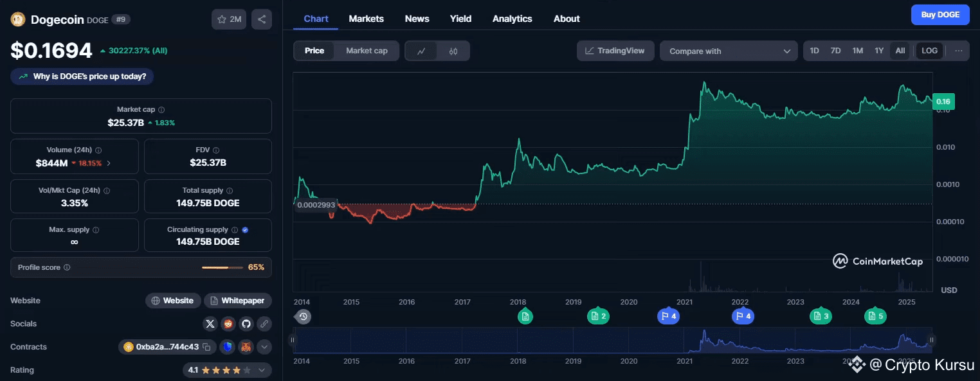This screenshot has height=381, width=980.
Task: Select the Price chart toggle
Action: [x=314, y=51]
